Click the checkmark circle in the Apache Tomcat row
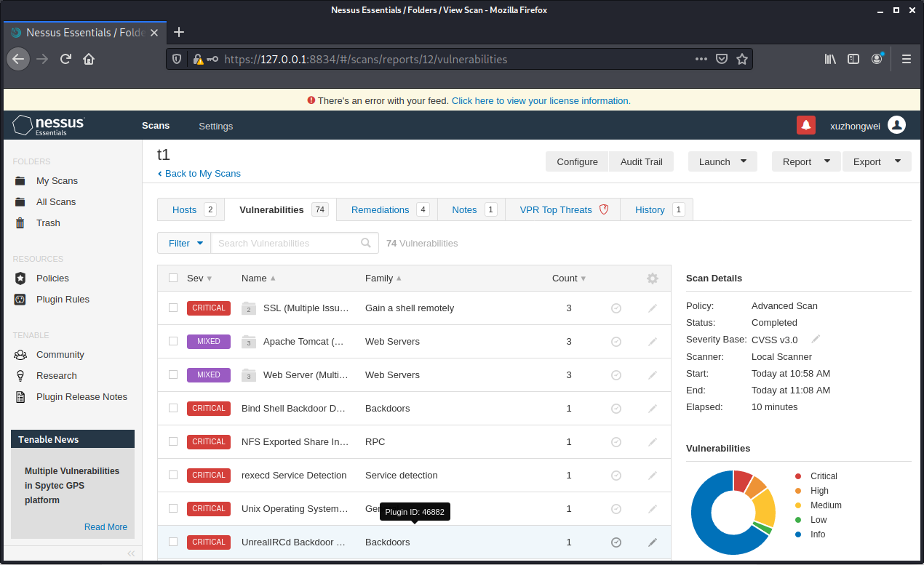Viewport: 924px width, 565px height. 616,342
